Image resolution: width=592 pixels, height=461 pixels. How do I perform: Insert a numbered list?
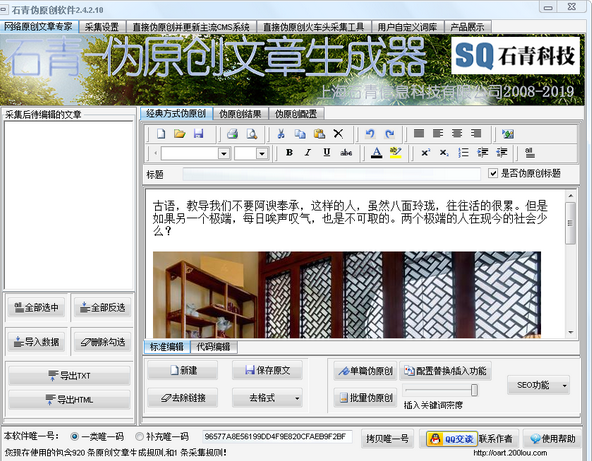pos(463,153)
